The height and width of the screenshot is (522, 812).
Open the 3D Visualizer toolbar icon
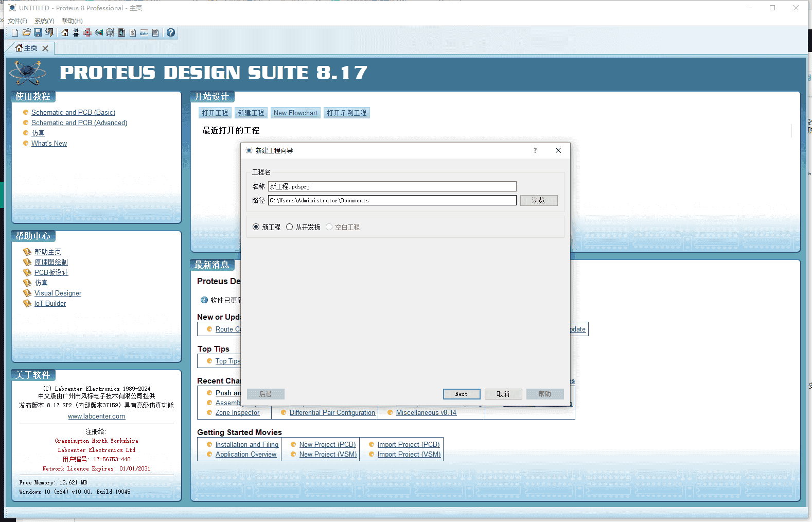pyautogui.click(x=99, y=32)
